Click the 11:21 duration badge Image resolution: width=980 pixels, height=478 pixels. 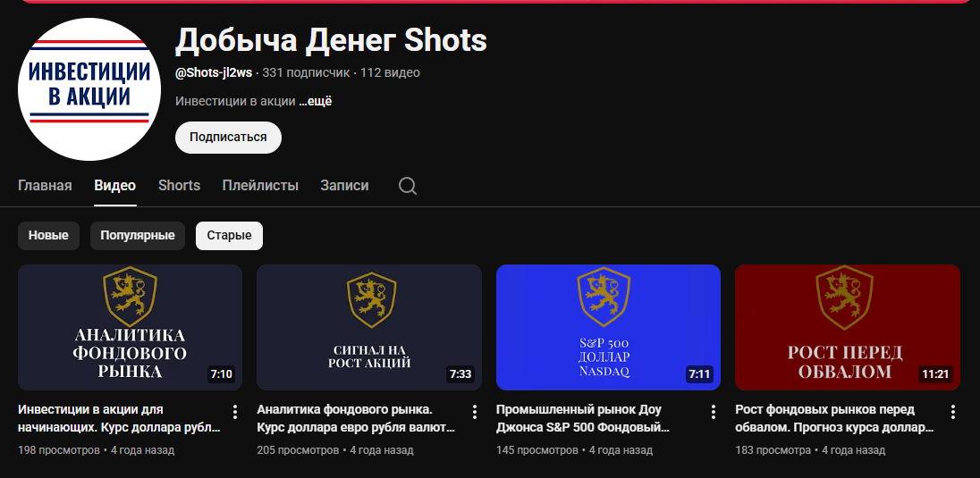click(x=935, y=375)
